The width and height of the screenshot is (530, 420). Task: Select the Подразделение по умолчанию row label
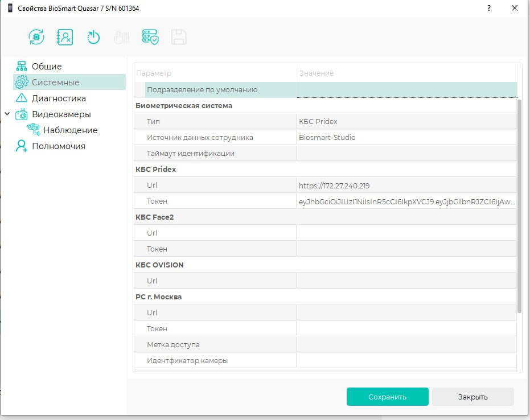tap(202, 90)
